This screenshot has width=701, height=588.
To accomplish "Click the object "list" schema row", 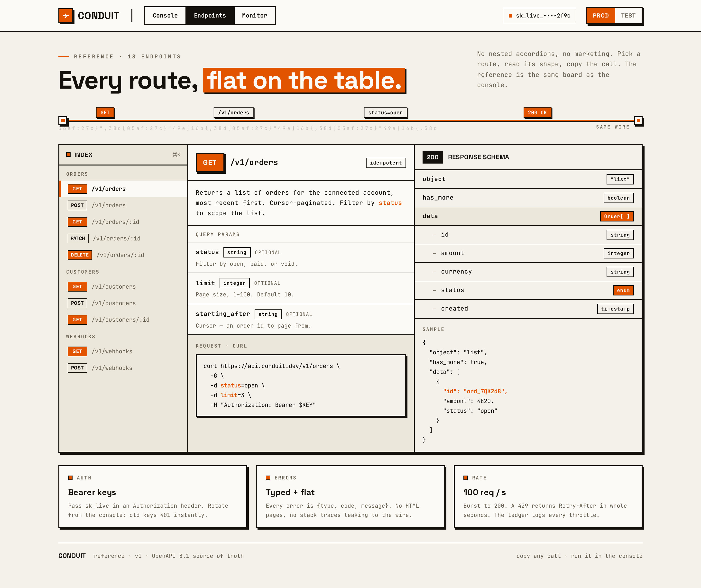I will tap(528, 179).
